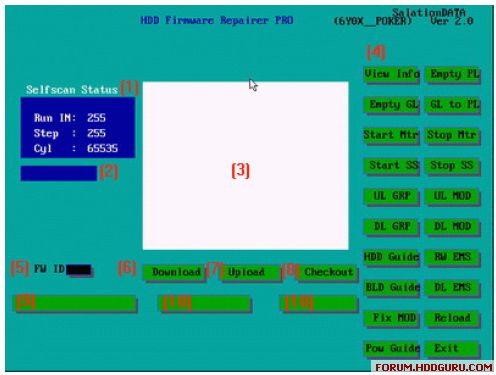
Task: Open the Pow Guide
Action: tap(392, 349)
